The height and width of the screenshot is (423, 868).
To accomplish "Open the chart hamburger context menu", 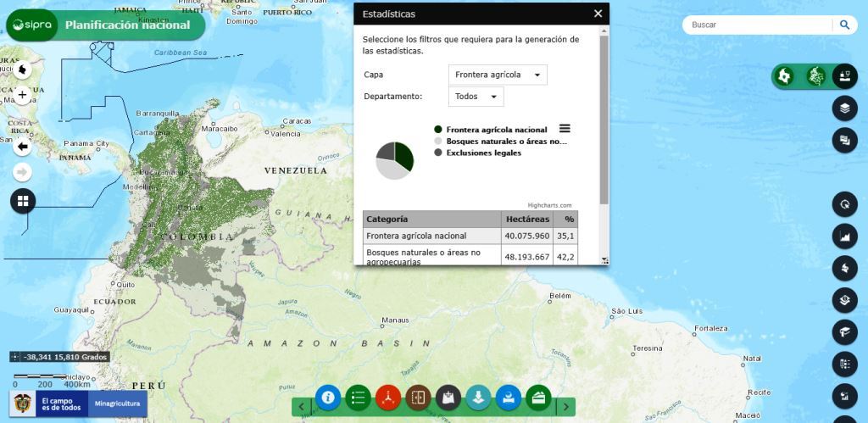I will tap(565, 129).
